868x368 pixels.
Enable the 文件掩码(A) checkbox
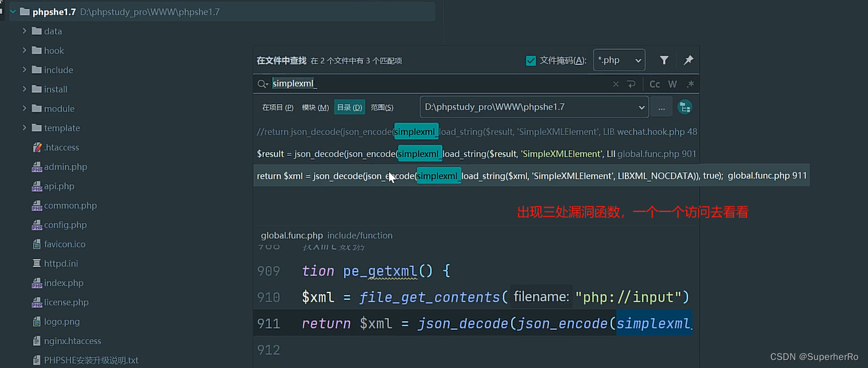[530, 60]
